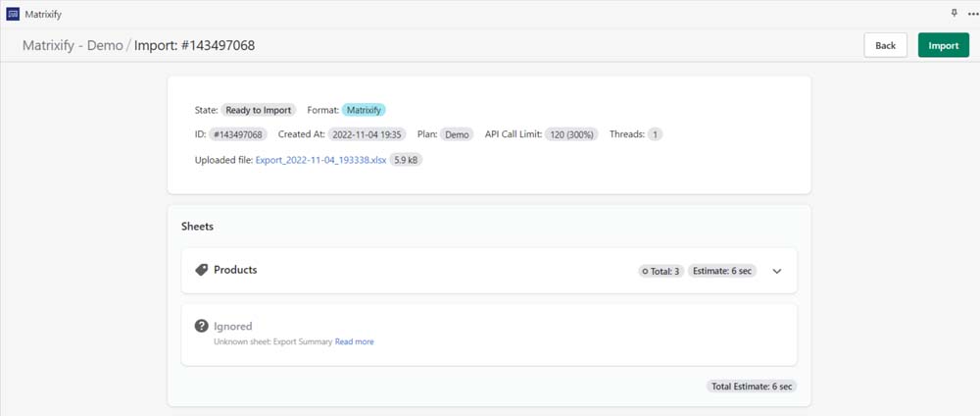The height and width of the screenshot is (416, 980).
Task: Click the 2022-11-04 19:35 created date
Action: (x=367, y=133)
